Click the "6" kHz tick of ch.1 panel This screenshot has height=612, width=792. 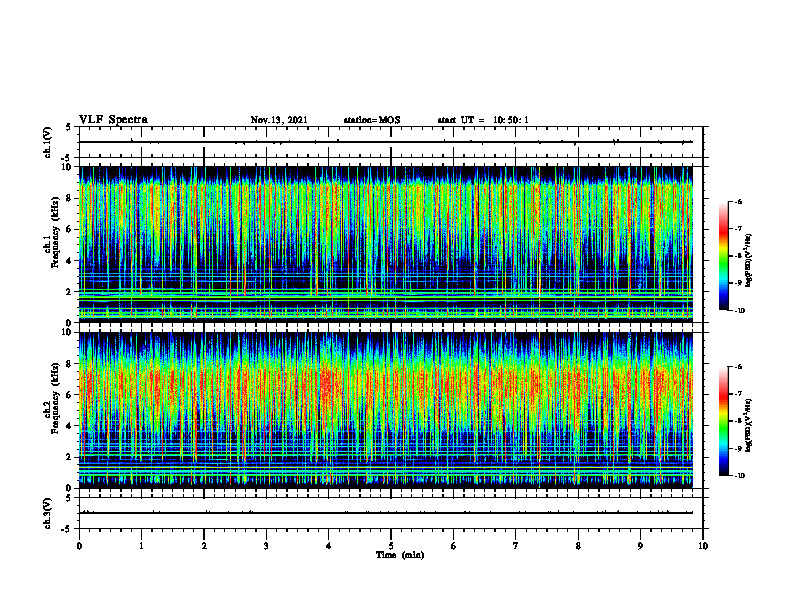(69, 229)
